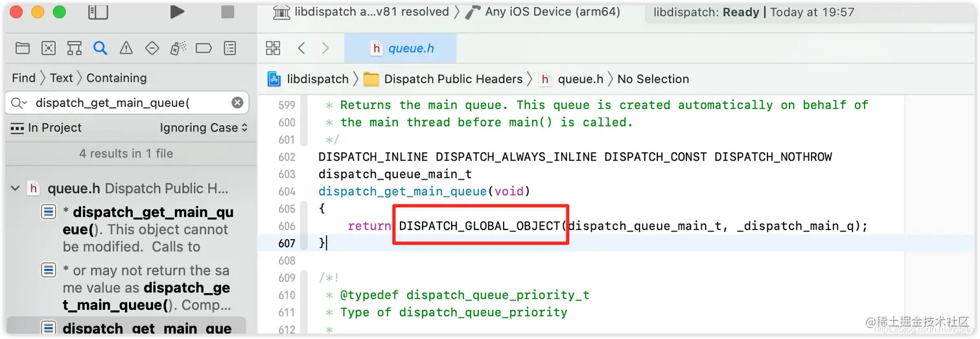Select the highlighted dispatch_get_main_que result row
The height and width of the screenshot is (339, 980).
[126, 326]
